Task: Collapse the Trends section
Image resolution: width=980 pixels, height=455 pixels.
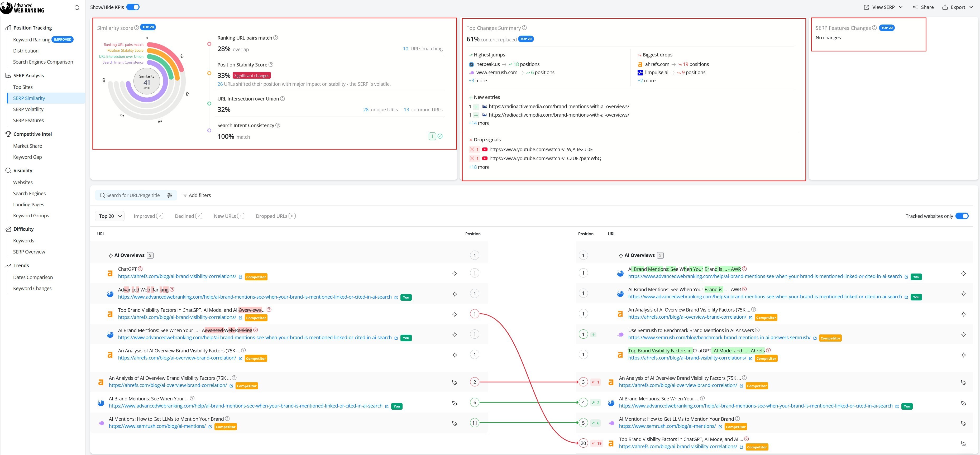Action: [21, 266]
